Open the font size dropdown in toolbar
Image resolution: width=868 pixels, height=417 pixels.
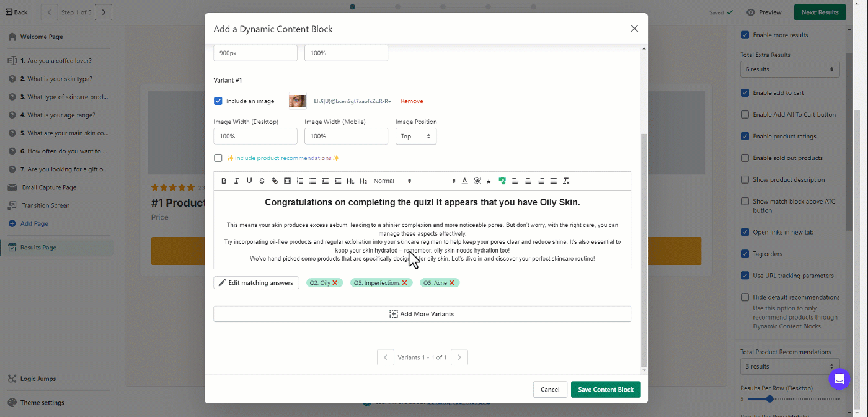(x=436, y=181)
